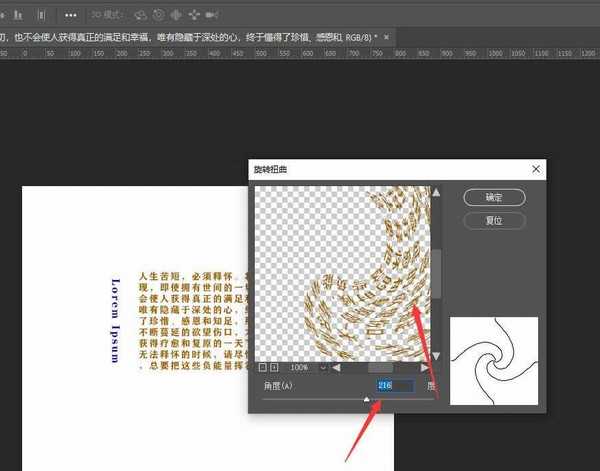The image size is (600, 471).
Task: Click the zoom out minus box in preview
Action: [263, 367]
